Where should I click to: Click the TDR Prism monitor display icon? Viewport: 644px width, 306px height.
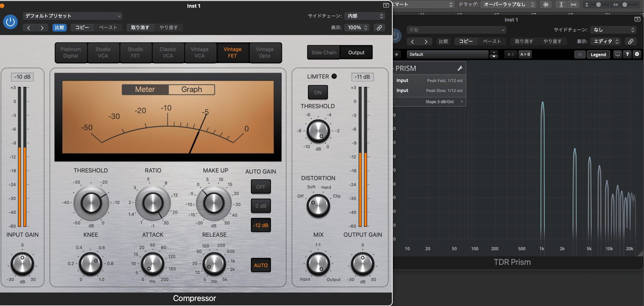coord(617,55)
